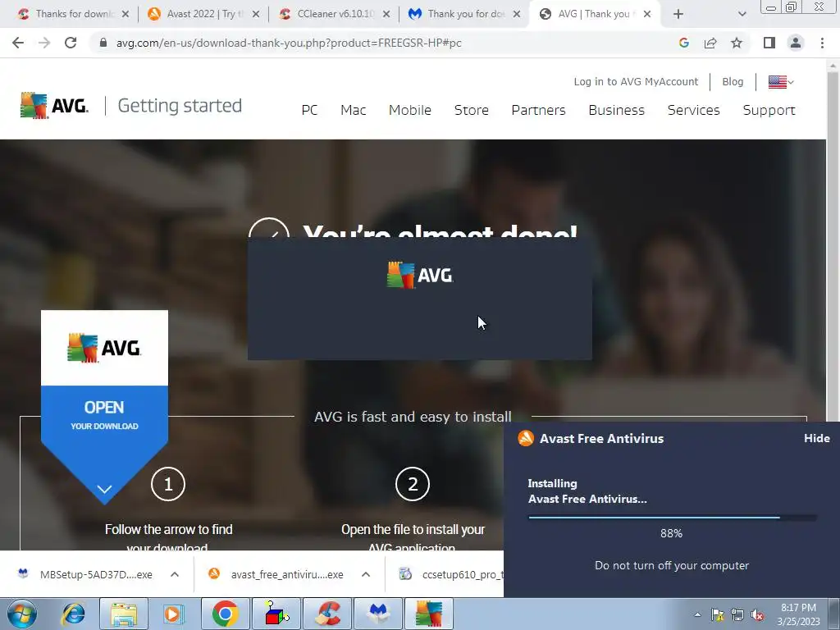Open the Partners menu item
Image resolution: width=840 pixels, height=630 pixels.
point(538,111)
